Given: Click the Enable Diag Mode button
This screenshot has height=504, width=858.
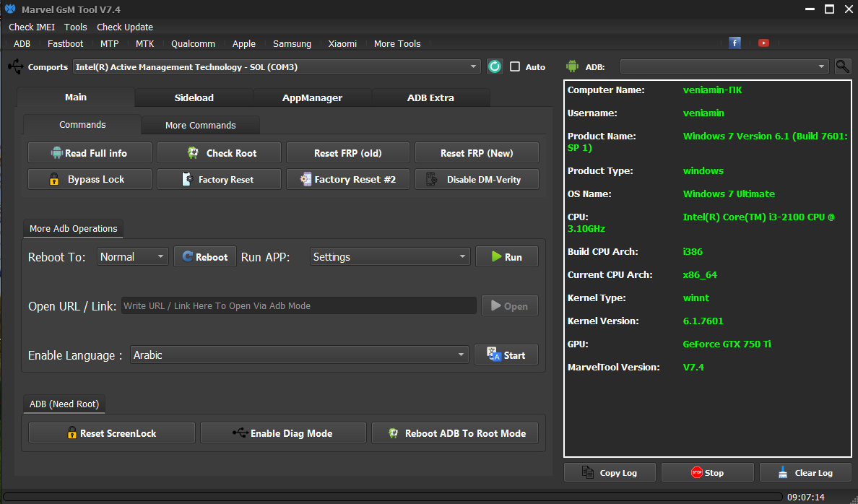Looking at the screenshot, I should pos(283,433).
